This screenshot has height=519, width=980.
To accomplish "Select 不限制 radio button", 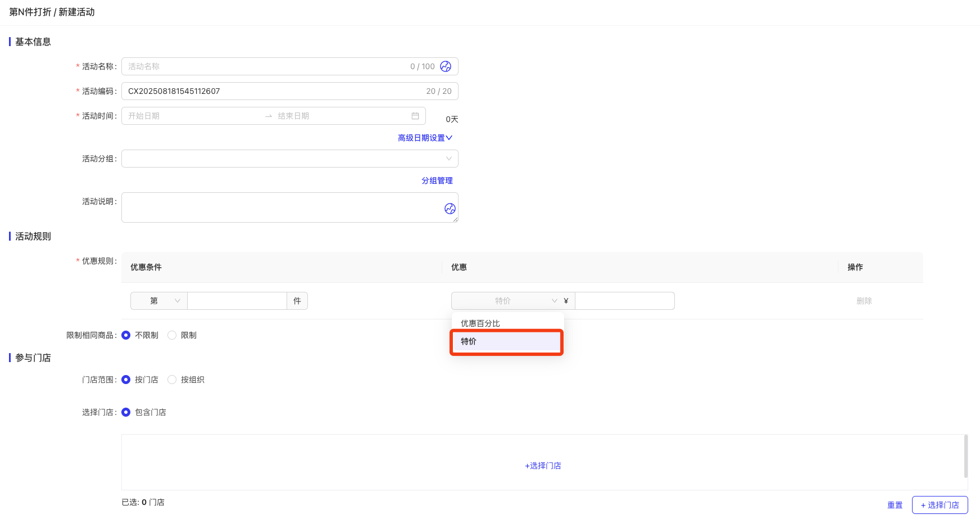I will [x=126, y=335].
